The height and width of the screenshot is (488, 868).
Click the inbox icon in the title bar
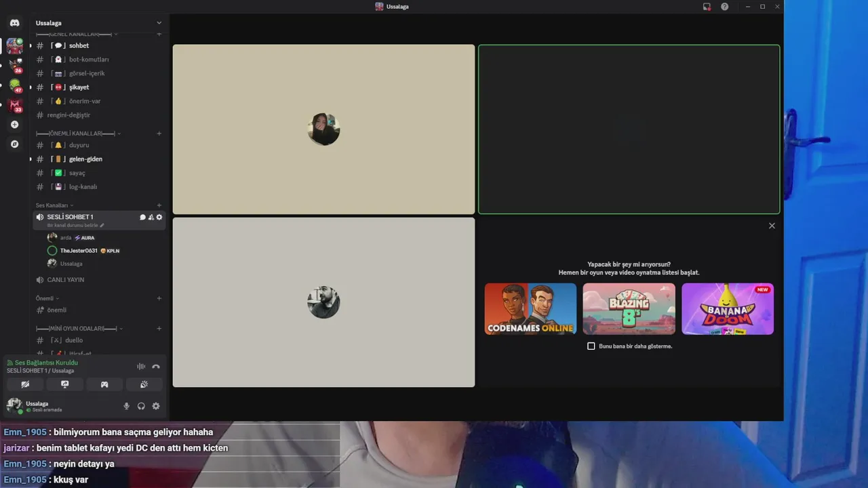pos(707,6)
